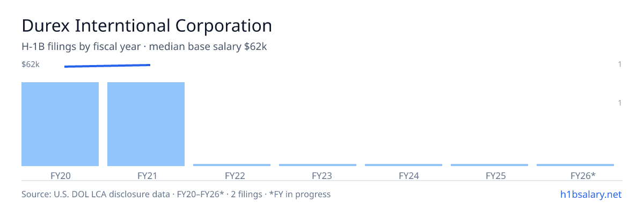Click the Durex Interntional Corporation title
Image resolution: width=644 pixels, height=215 pixels.
[147, 25]
